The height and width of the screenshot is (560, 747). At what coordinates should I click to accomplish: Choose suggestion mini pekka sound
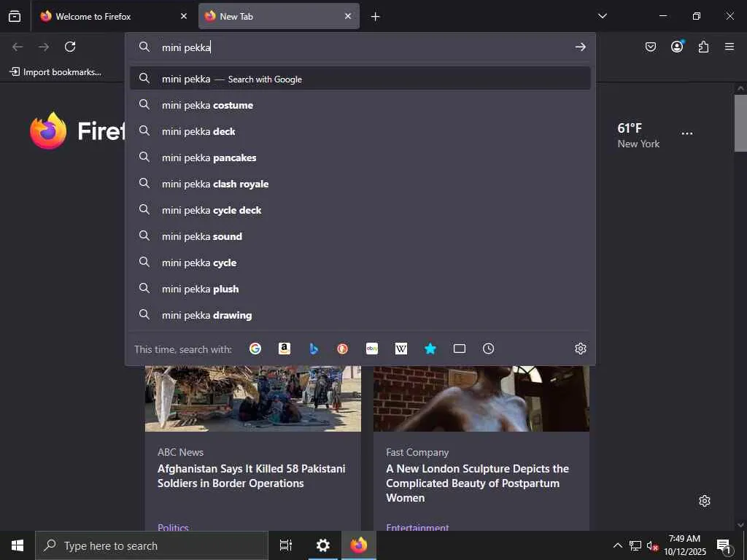360,236
